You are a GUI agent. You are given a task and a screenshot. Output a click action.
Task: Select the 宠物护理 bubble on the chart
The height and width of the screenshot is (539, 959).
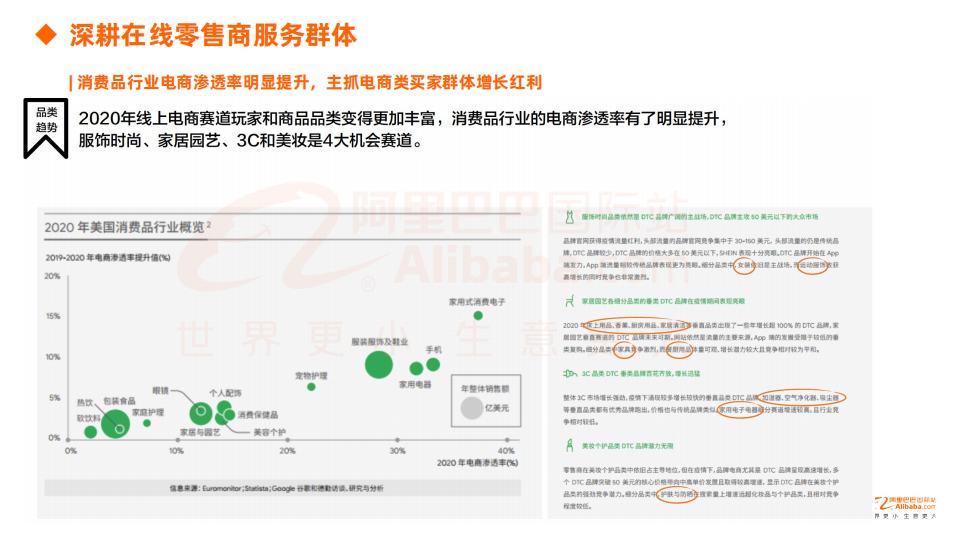(x=311, y=387)
